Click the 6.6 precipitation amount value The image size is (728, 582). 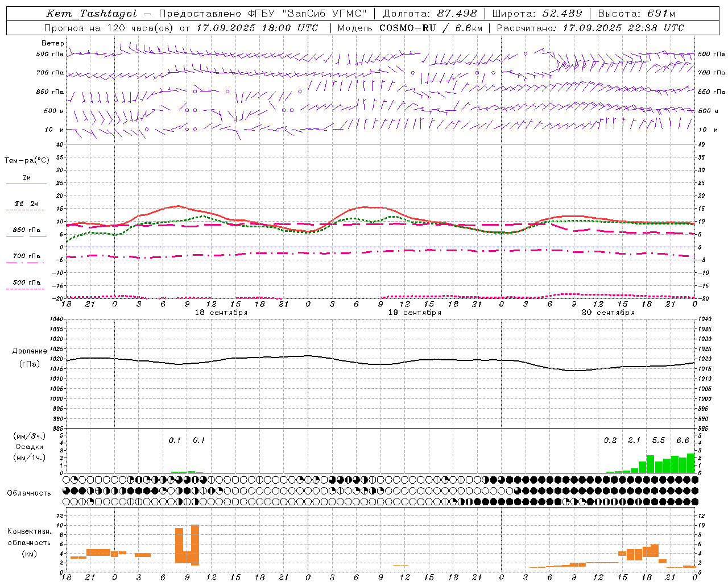682,440
